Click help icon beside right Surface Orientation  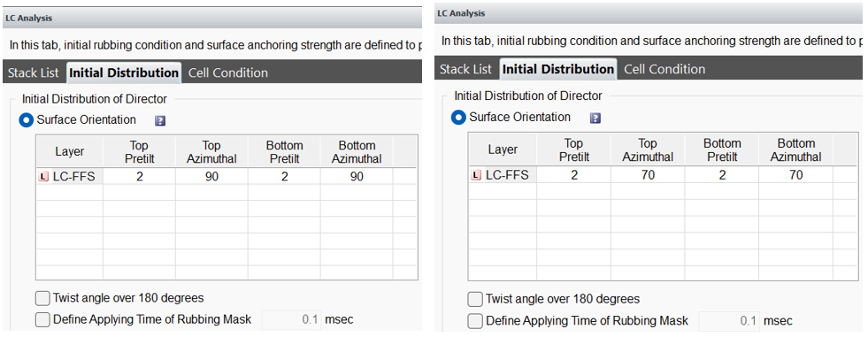pyautogui.click(x=595, y=118)
